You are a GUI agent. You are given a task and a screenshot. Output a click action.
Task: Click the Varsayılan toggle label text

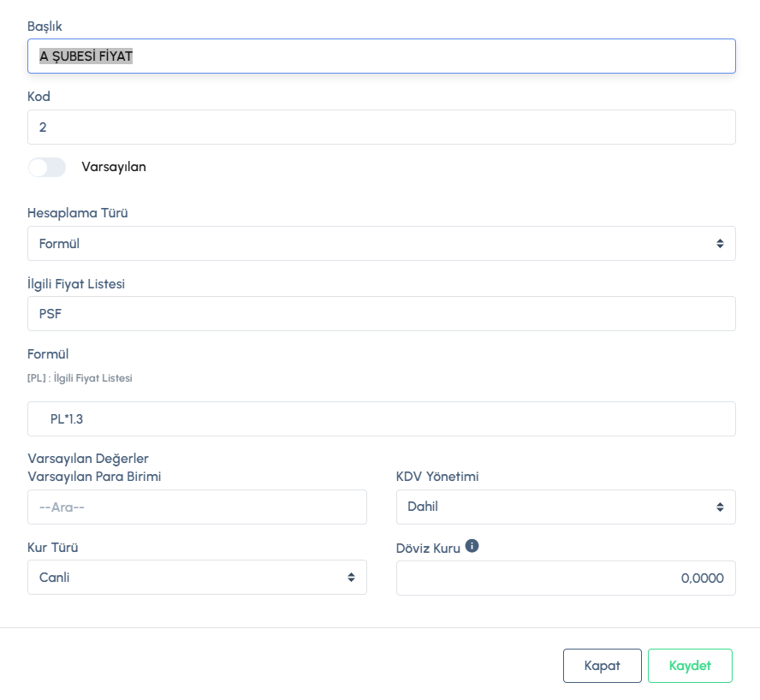pos(114,167)
